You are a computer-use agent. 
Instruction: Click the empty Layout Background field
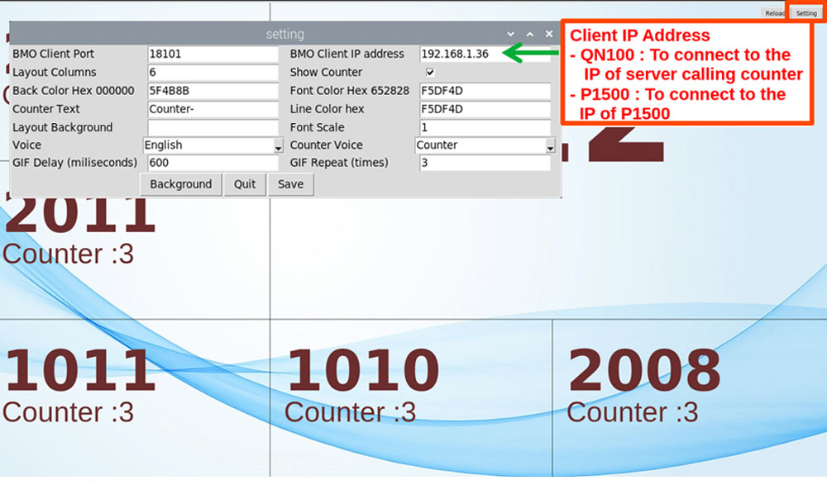point(213,128)
